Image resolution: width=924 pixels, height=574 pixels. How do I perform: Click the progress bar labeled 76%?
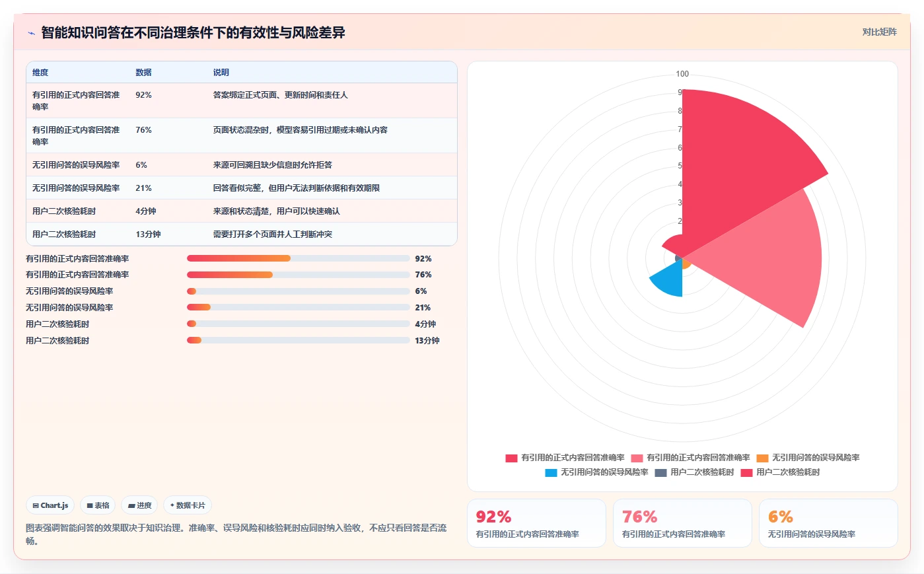299,275
